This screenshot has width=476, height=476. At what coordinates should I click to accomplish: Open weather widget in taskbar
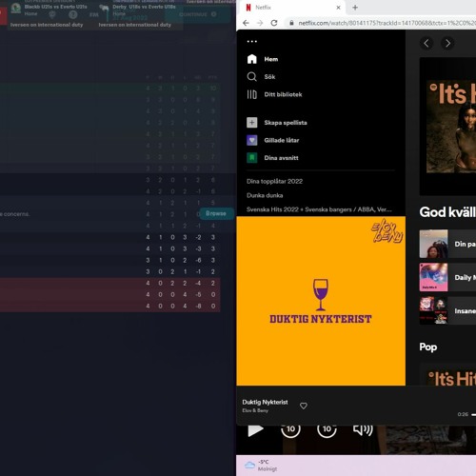(261, 466)
